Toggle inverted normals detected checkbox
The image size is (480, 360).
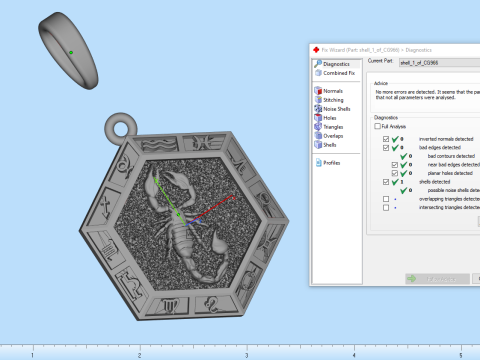(386, 139)
